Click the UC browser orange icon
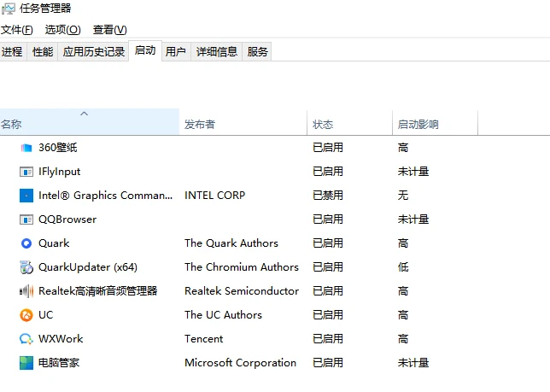Image resolution: width=550 pixels, height=392 pixels. (26, 315)
